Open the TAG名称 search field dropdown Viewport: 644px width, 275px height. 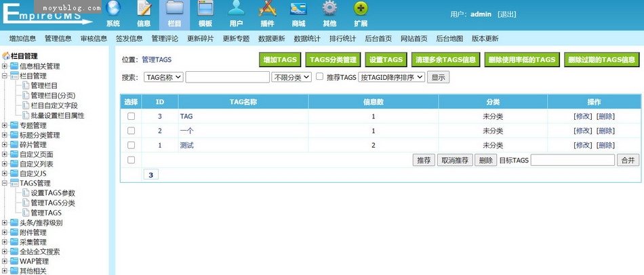[x=163, y=77]
